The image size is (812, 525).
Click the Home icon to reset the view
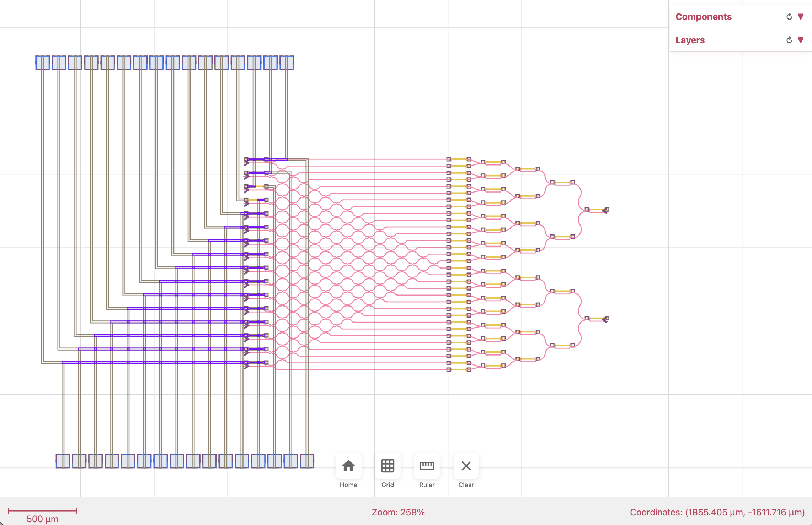[x=348, y=466]
